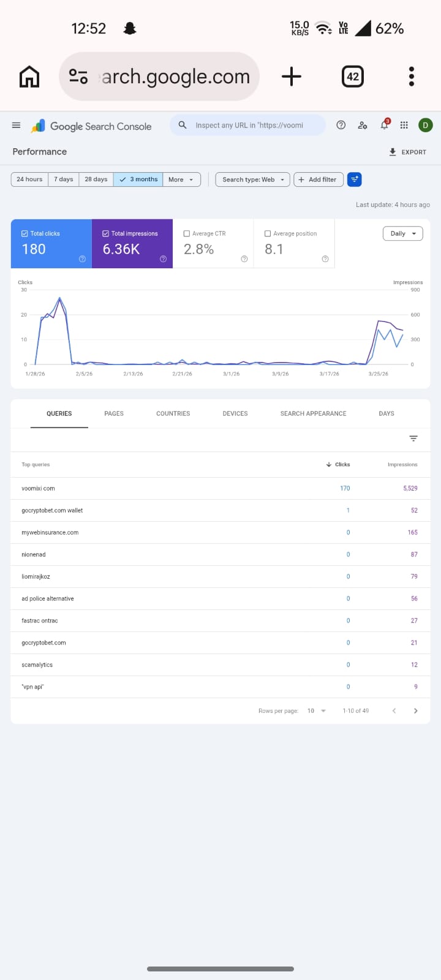Switch to the Search Appearance tab
This screenshot has width=441, height=980.
[313, 413]
